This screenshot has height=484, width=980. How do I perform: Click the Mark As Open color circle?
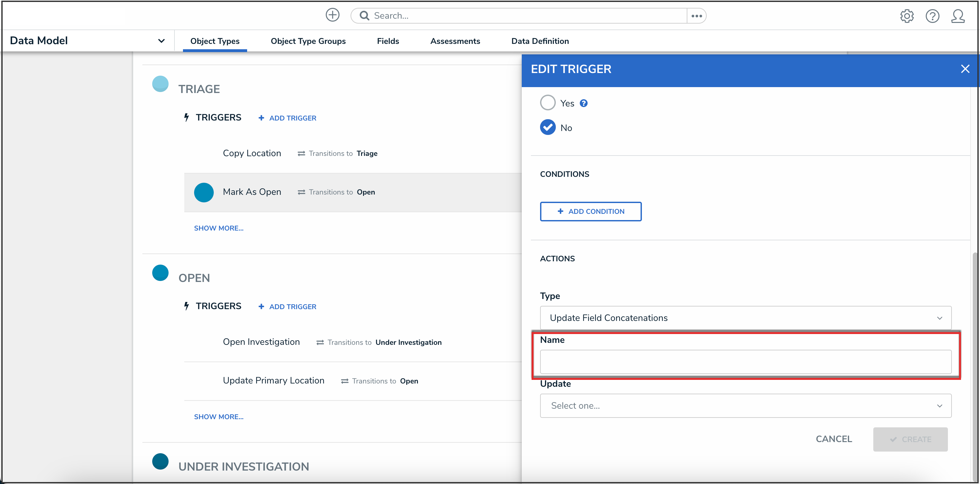point(204,193)
